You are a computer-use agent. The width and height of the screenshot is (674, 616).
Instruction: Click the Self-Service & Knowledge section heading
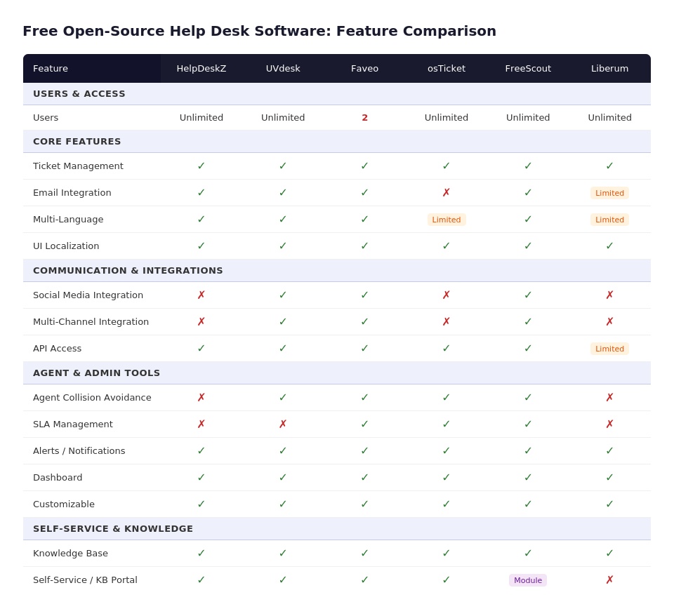pyautogui.click(x=113, y=528)
